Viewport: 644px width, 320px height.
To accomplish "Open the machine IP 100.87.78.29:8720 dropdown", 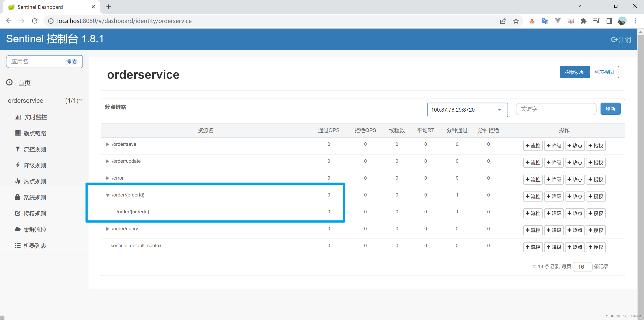I will [467, 110].
